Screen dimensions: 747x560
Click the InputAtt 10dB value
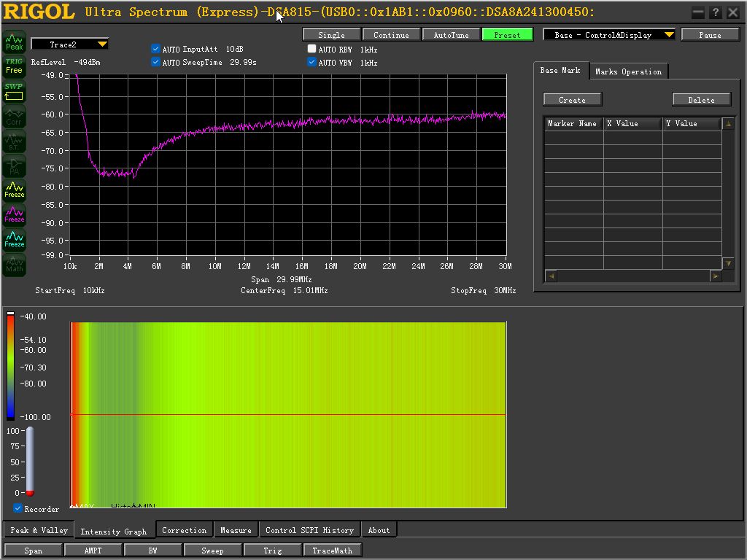click(235, 49)
